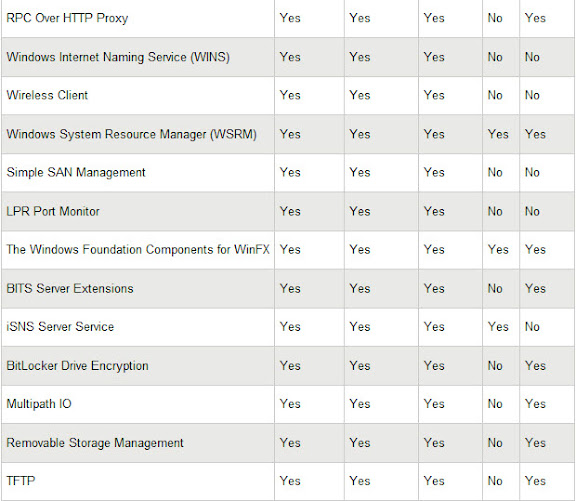Click the Wireless Client row label

coord(47,95)
